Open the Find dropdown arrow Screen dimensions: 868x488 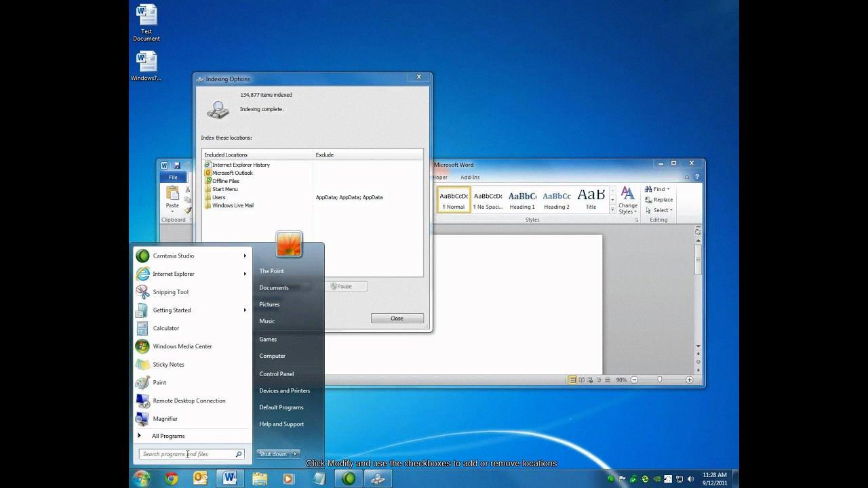point(669,189)
